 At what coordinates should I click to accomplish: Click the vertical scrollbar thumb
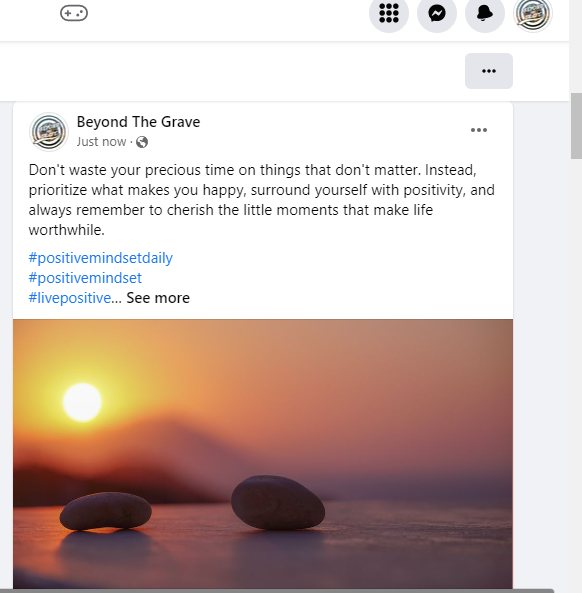click(x=576, y=126)
